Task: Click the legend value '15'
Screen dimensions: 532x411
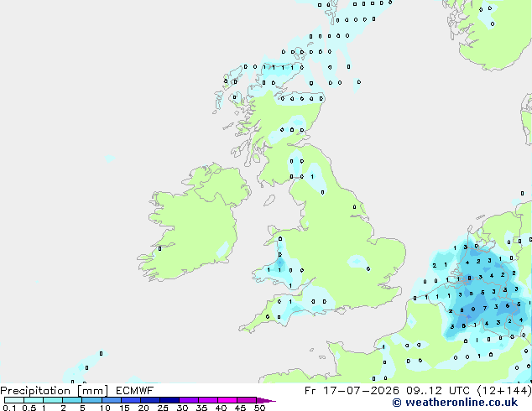Action: [x=124, y=408]
